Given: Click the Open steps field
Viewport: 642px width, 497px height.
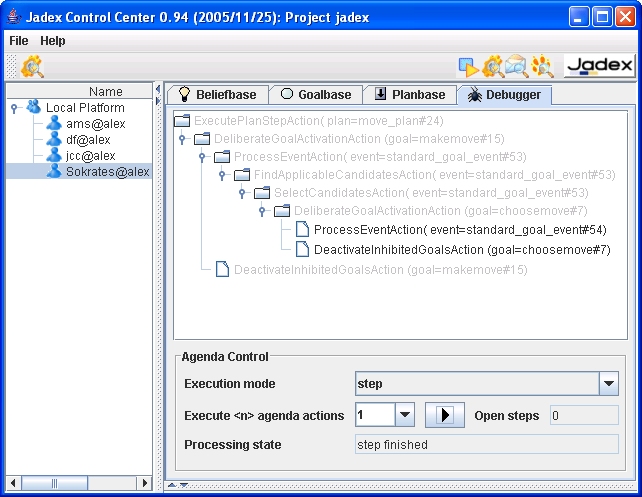Looking at the screenshot, I should 584,416.
